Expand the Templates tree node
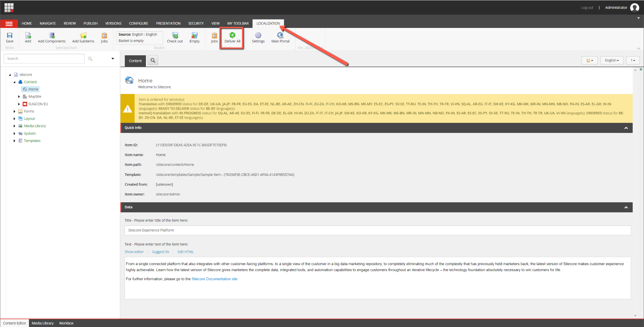The image size is (644, 327). (14, 141)
